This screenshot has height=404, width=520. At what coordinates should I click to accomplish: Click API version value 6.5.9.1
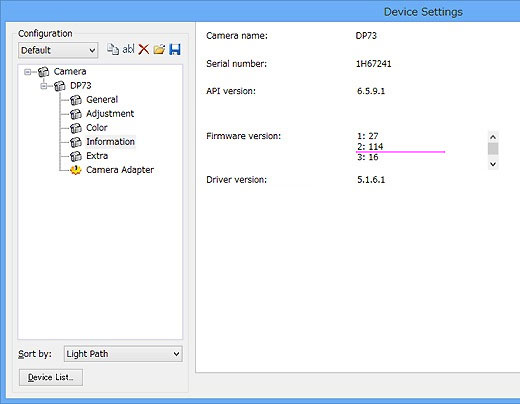click(x=371, y=91)
